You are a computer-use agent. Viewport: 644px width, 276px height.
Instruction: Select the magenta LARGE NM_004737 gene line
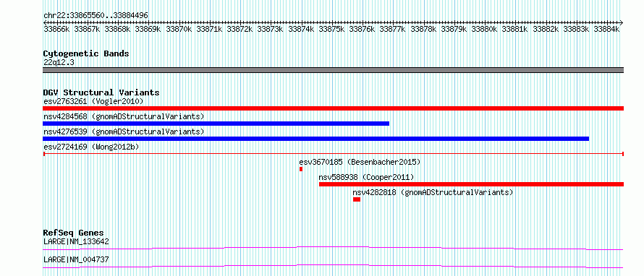click(x=333, y=266)
